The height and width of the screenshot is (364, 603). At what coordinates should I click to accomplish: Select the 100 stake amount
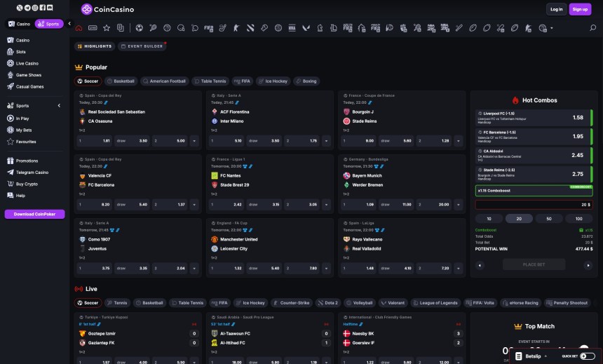tap(578, 219)
